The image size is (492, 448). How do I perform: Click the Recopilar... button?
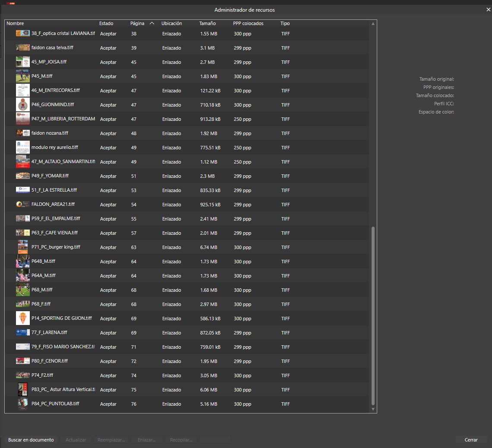[181, 440]
